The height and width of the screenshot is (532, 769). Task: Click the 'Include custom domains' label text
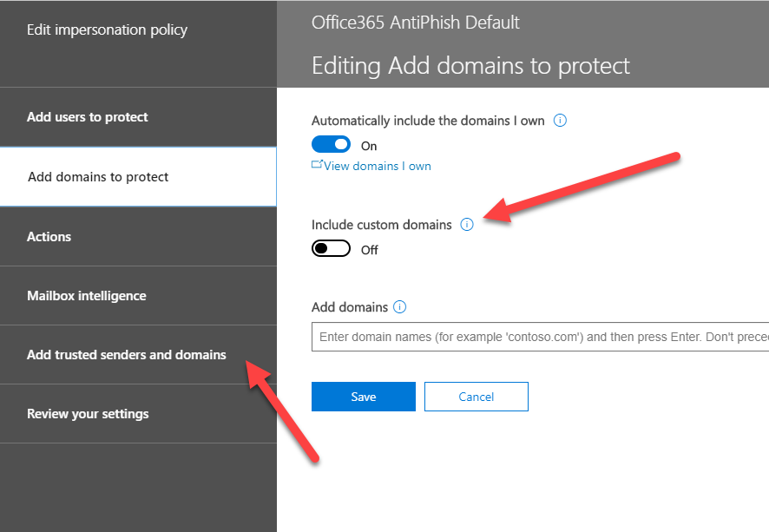pyautogui.click(x=382, y=225)
